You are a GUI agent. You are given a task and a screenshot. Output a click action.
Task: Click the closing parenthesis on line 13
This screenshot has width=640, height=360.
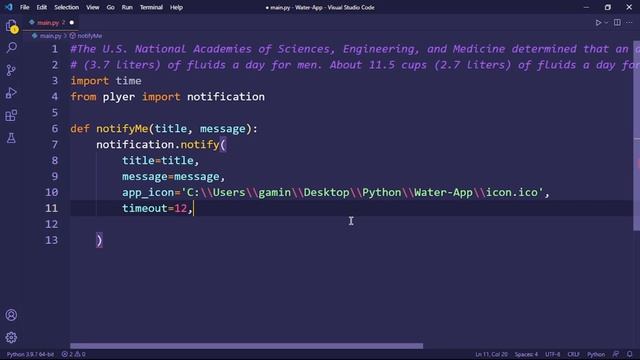coord(99,240)
